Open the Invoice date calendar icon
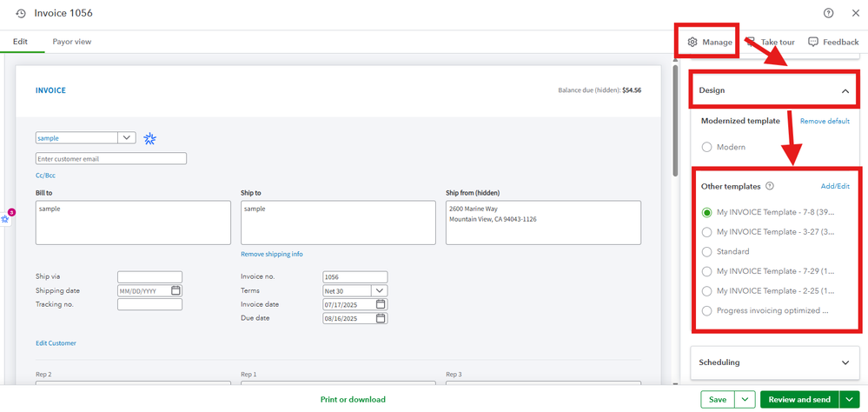 point(381,304)
